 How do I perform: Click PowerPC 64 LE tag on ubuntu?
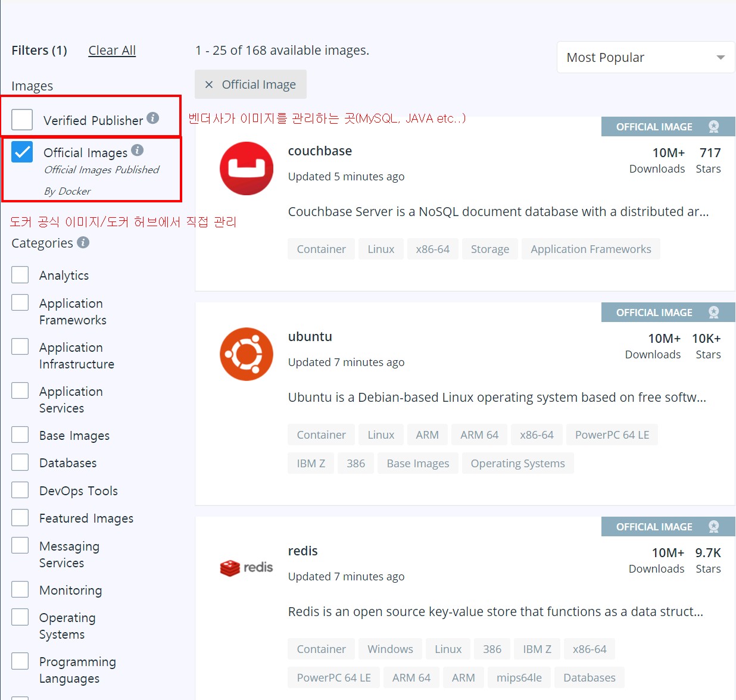(612, 435)
